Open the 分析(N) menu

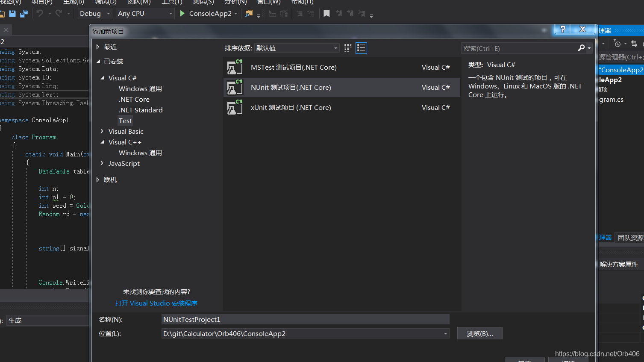point(236,2)
